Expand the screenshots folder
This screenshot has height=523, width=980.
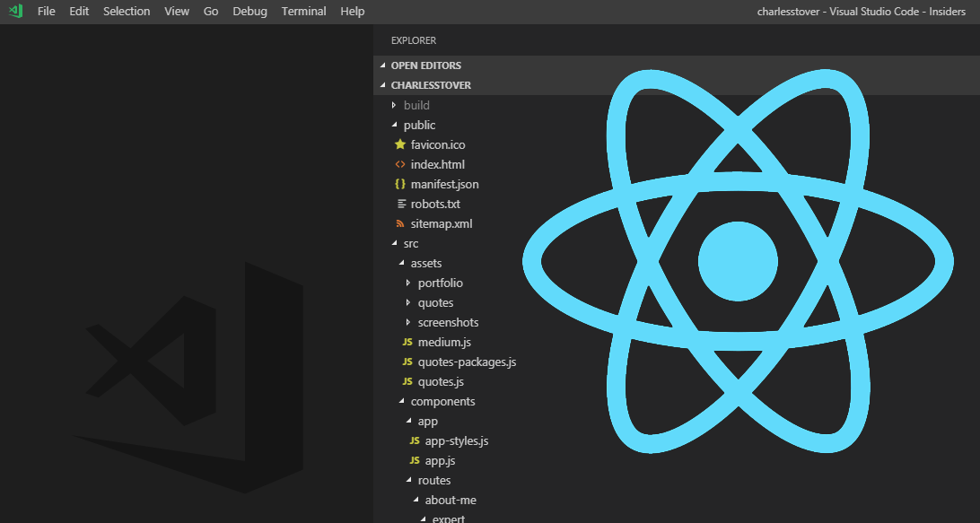point(408,322)
